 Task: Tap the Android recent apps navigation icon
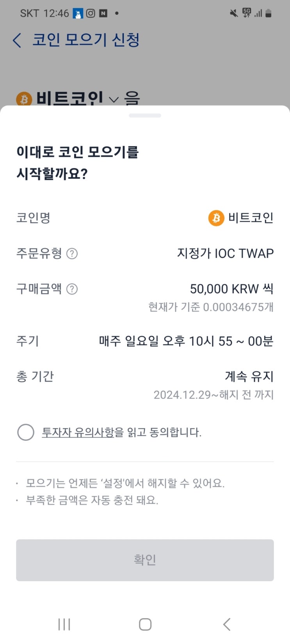coord(64,624)
